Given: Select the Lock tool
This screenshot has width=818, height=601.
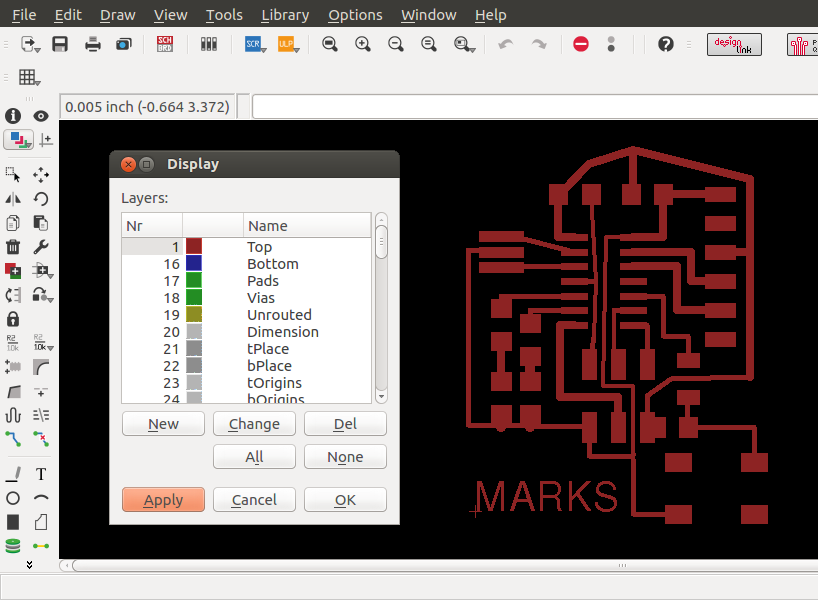Looking at the screenshot, I should pos(13,319).
